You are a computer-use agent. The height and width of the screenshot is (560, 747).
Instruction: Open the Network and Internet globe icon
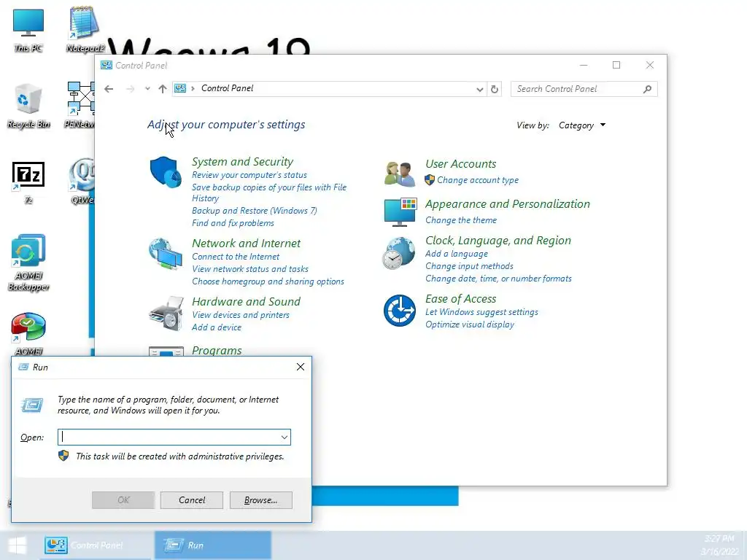pyautogui.click(x=166, y=254)
